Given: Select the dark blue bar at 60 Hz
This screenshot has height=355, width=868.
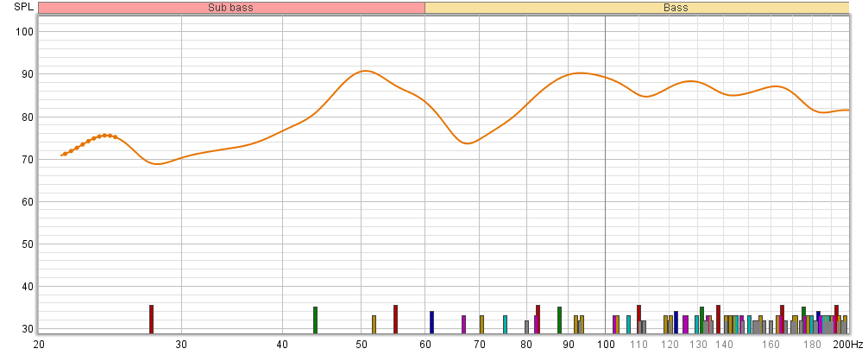Looking at the screenshot, I should pyautogui.click(x=431, y=322).
